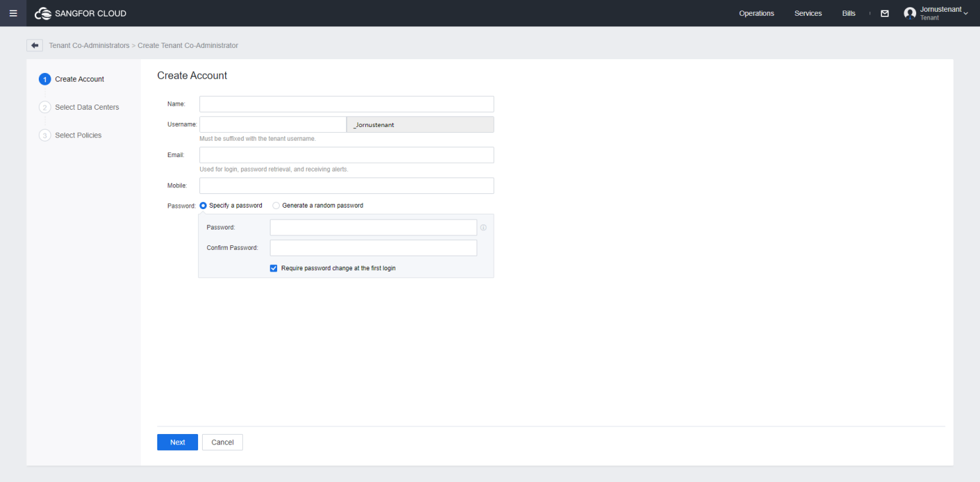Focus the Confirm Password input field
The image size is (980, 482).
click(373, 248)
